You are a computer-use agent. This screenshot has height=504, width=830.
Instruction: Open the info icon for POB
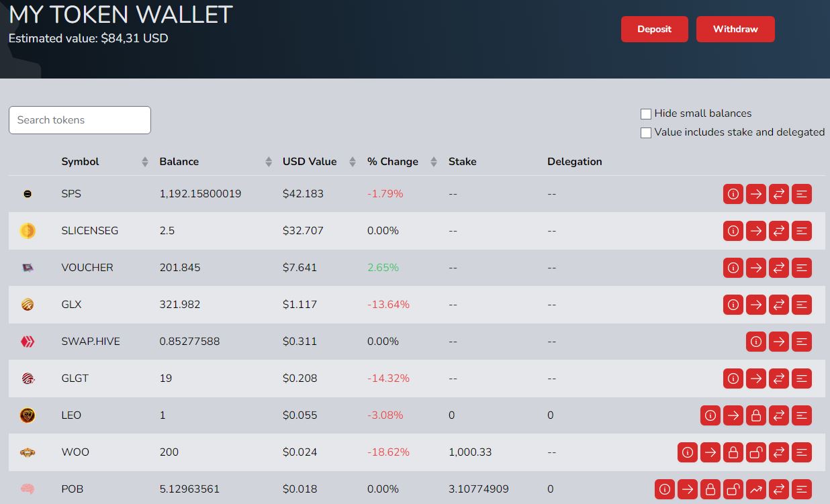point(665,489)
